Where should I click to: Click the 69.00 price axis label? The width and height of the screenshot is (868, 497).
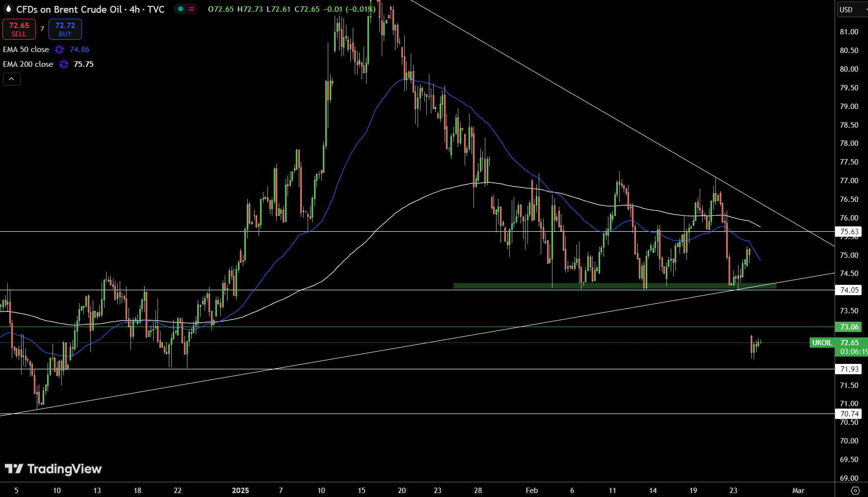[849, 478]
